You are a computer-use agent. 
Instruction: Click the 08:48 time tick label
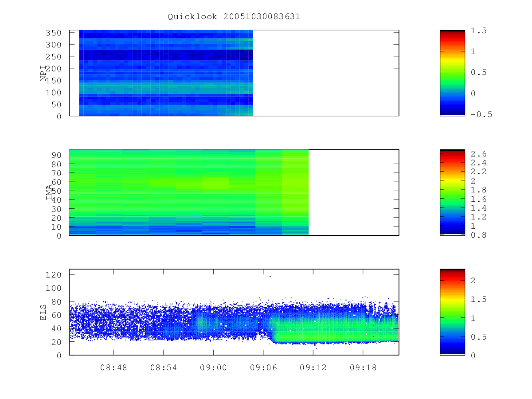tap(113, 368)
